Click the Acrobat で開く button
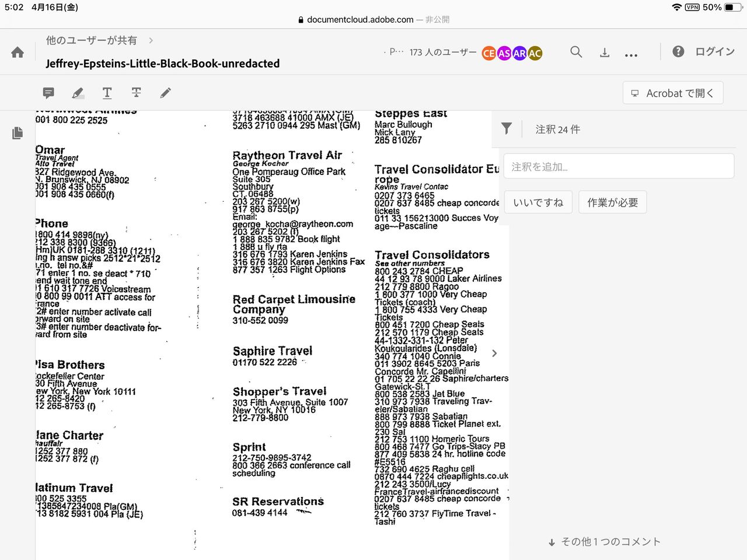Screen dimensions: 747x560 pos(673,93)
